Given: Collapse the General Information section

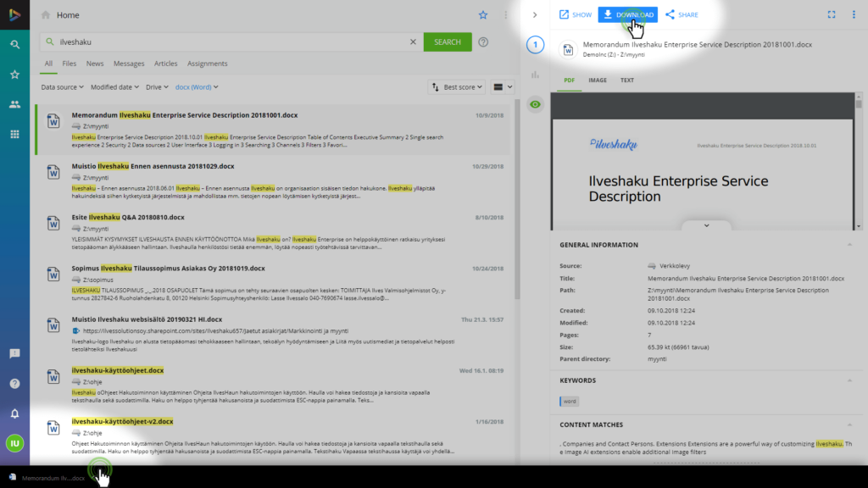Looking at the screenshot, I should [849, 245].
